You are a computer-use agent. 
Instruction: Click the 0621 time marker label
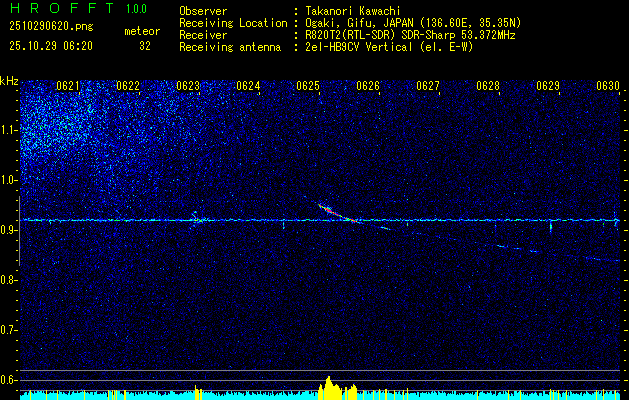68,86
